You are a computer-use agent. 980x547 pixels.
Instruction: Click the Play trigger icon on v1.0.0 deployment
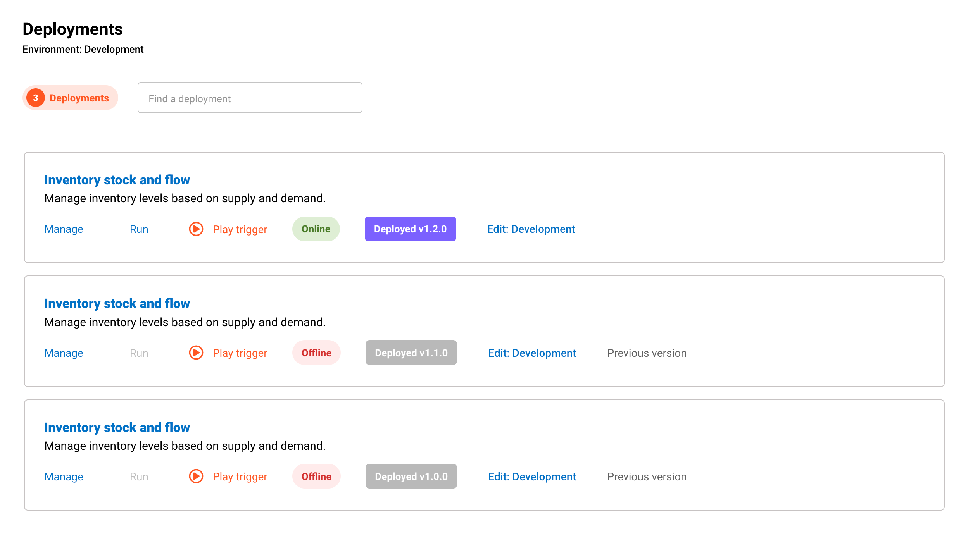point(196,476)
